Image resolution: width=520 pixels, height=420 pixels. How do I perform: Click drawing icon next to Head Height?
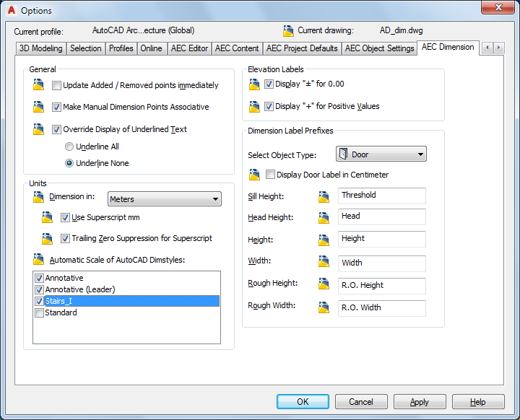pos(324,217)
